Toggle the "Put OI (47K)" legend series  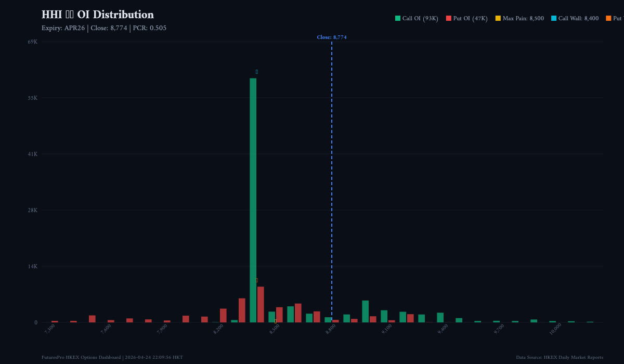click(470, 18)
